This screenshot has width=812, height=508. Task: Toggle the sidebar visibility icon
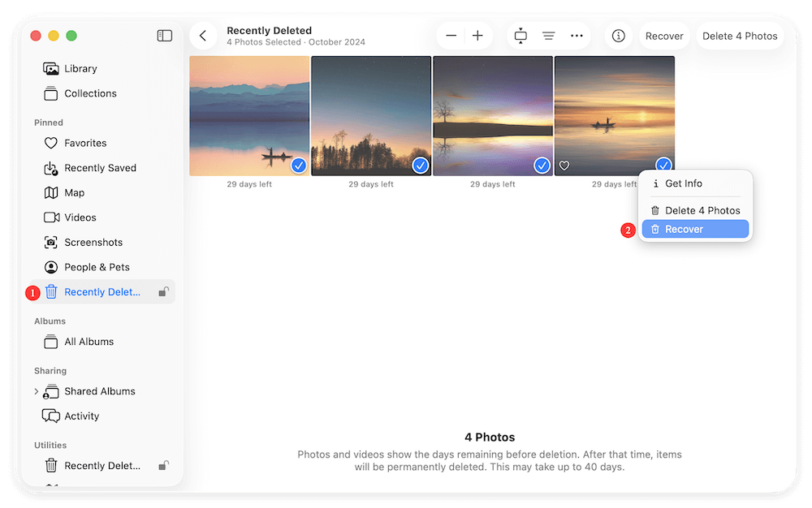[165, 36]
